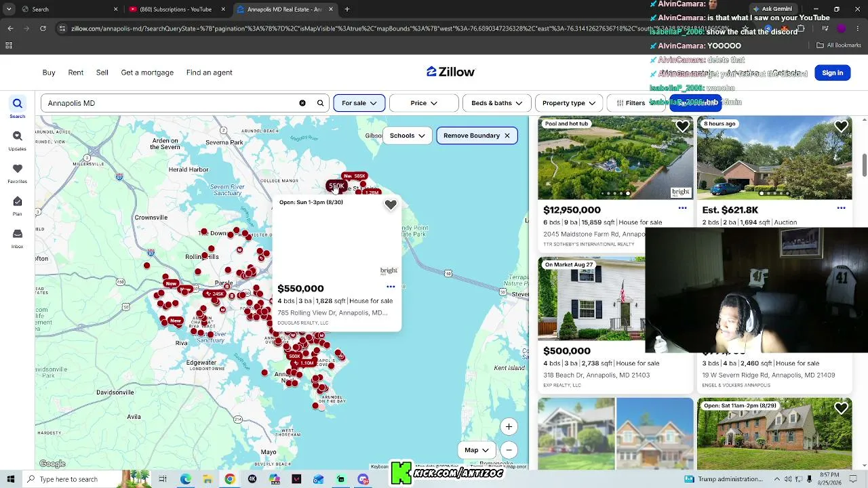
Task: Open Task View on the taskbar
Action: click(x=163, y=479)
